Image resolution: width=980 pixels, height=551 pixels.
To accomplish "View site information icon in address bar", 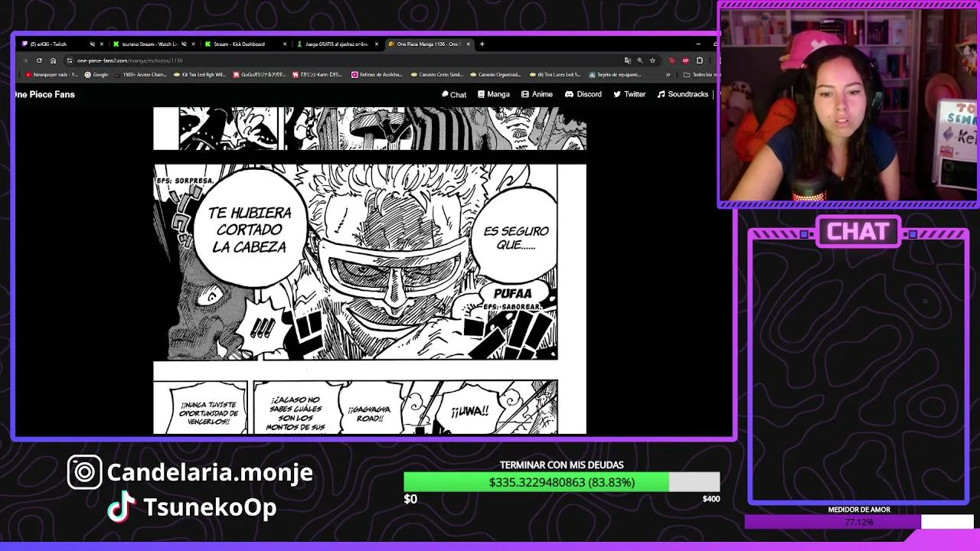I will pos(70,60).
